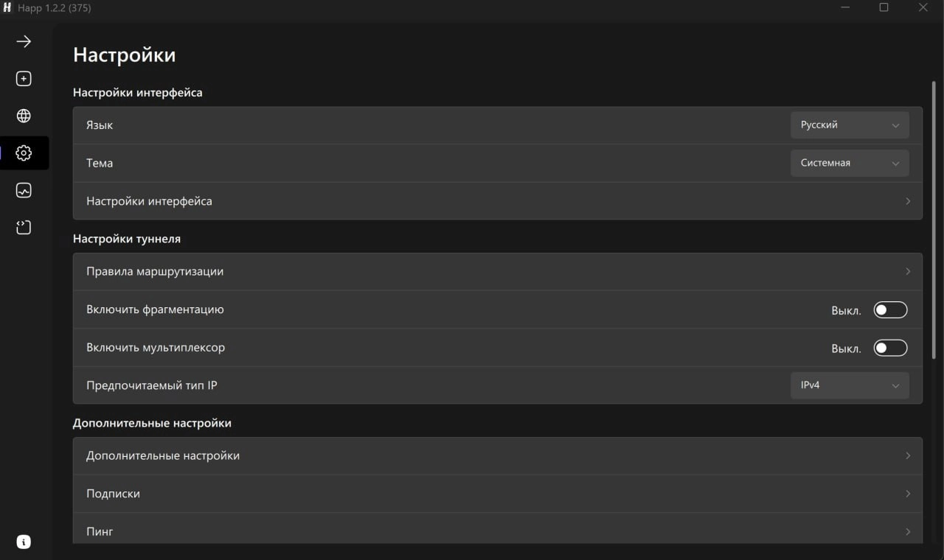
Task: Open the Язык dropdown showing Русский
Action: 850,125
